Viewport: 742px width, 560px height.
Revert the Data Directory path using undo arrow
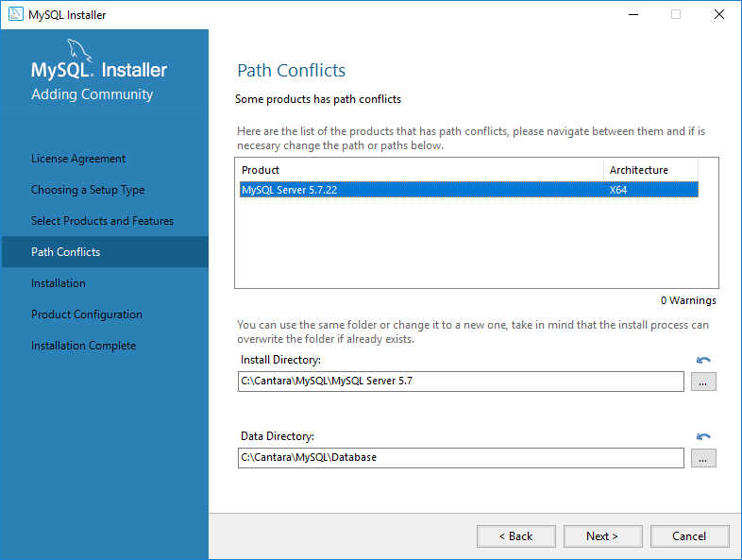tap(703, 437)
